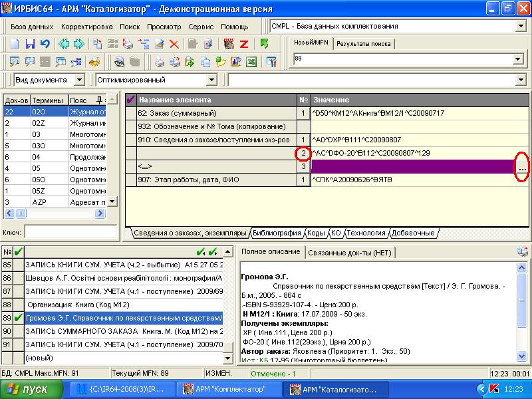Click the blue undo arrow icon
Viewport: 532px width, 399px height.
pos(45,45)
